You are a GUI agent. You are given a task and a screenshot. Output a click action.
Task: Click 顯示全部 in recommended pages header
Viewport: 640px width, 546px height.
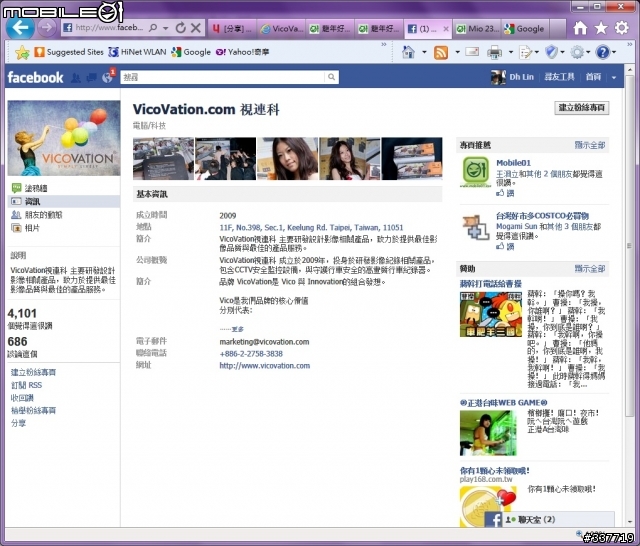[x=590, y=145]
